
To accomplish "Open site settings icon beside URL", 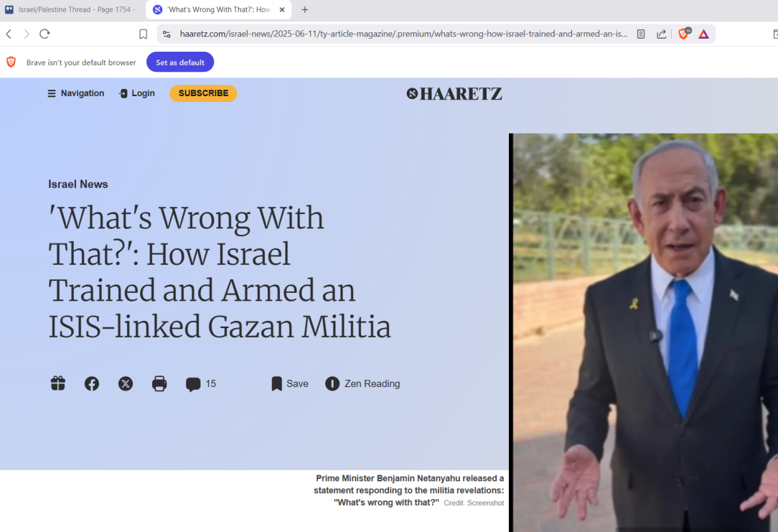I will (x=167, y=34).
